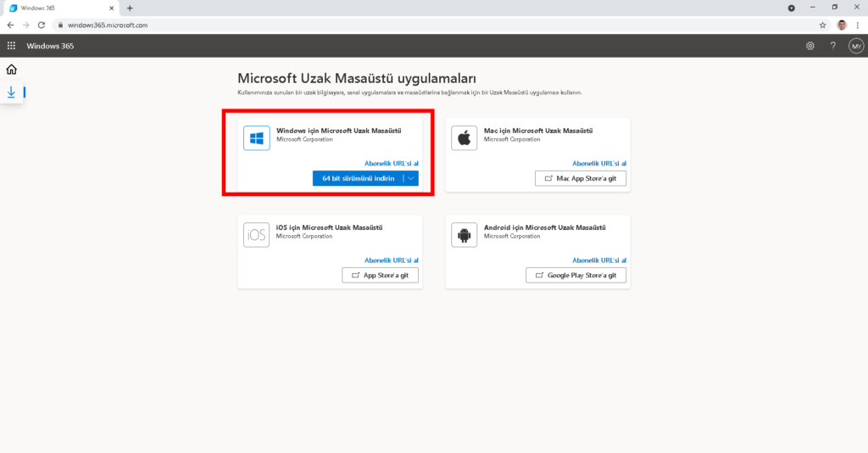This screenshot has height=453, width=868.
Task: Open a new browser tab
Action: click(x=130, y=8)
